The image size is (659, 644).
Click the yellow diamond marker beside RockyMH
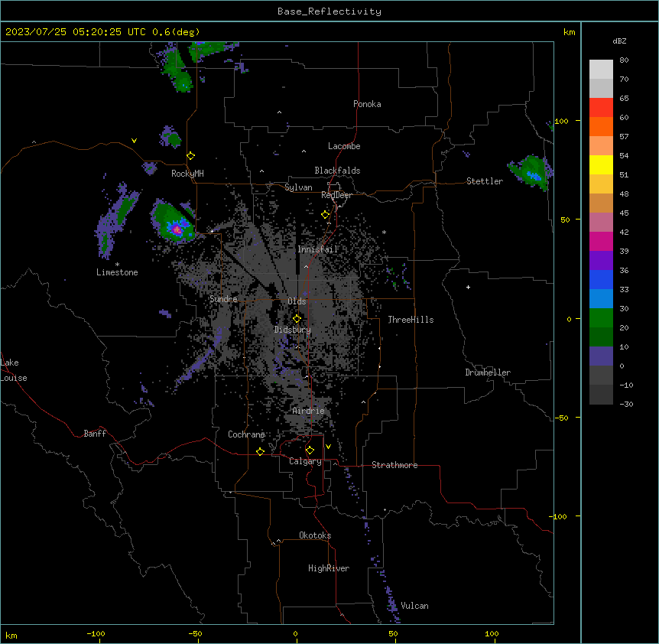point(191,156)
